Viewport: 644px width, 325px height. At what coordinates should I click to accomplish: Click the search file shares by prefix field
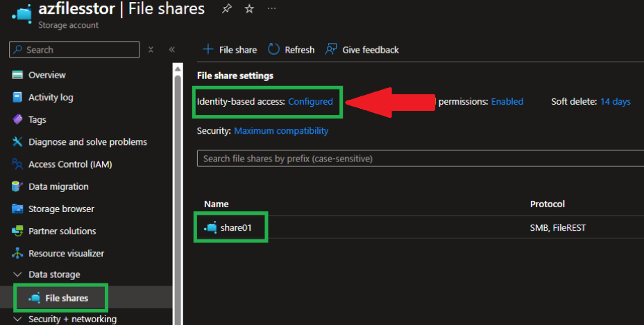416,159
